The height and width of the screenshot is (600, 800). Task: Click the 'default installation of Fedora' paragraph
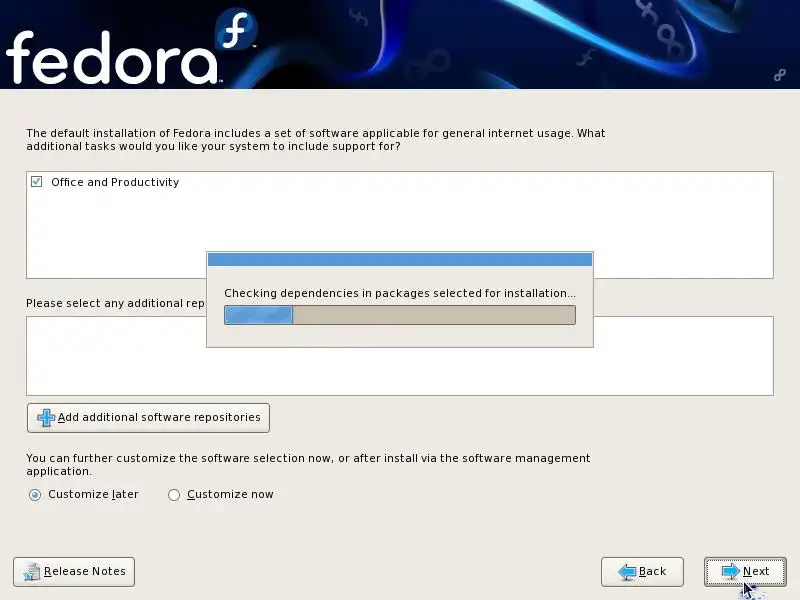(316, 140)
